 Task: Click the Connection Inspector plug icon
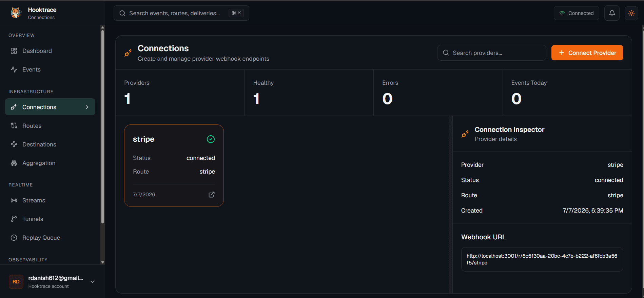coord(465,134)
